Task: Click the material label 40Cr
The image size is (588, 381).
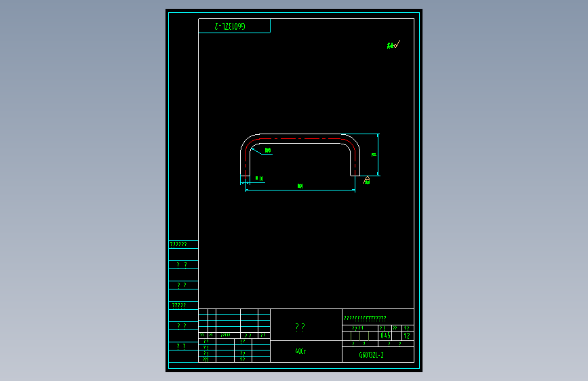Action: pyautogui.click(x=300, y=351)
